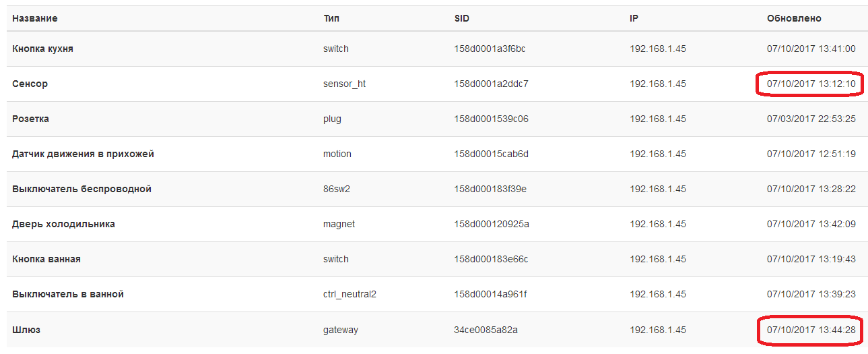This screenshot has width=868, height=354.
Task: Select the Сенсор device name
Action: click(30, 84)
